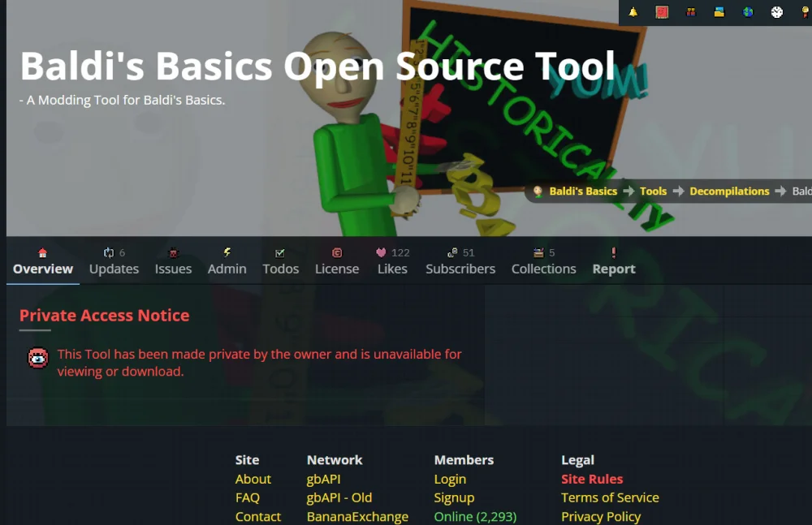
Task: Open the Site Rules link
Action: click(592, 479)
